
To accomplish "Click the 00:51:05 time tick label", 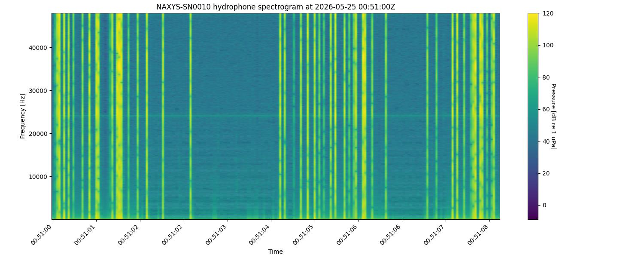I will pyautogui.click(x=304, y=235).
